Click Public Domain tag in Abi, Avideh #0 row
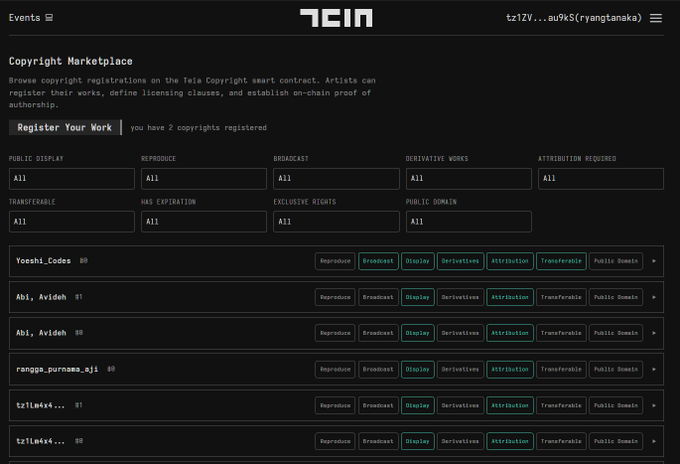 (616, 333)
